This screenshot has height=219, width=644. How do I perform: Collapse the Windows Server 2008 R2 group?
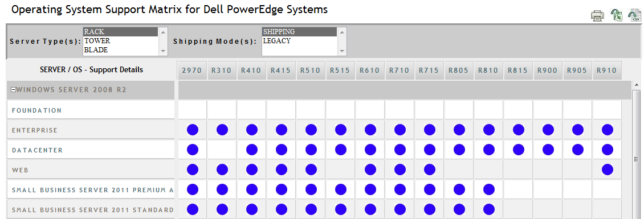(x=13, y=90)
